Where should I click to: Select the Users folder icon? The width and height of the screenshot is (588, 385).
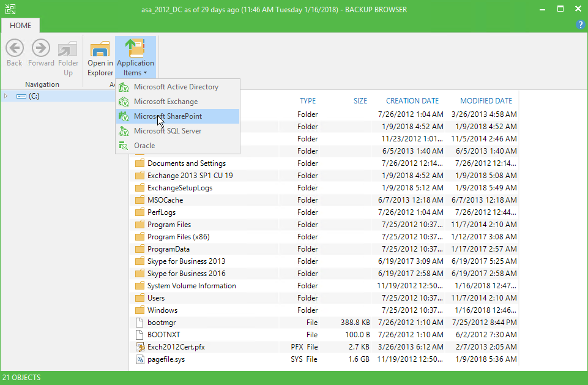point(140,298)
